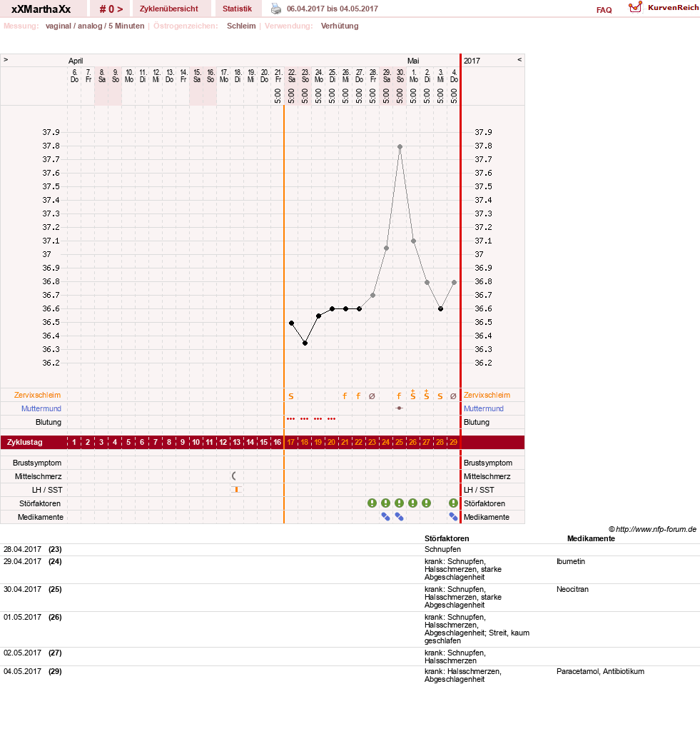Click the Zervixschleim S+ symbol on day 27

pyautogui.click(x=427, y=395)
